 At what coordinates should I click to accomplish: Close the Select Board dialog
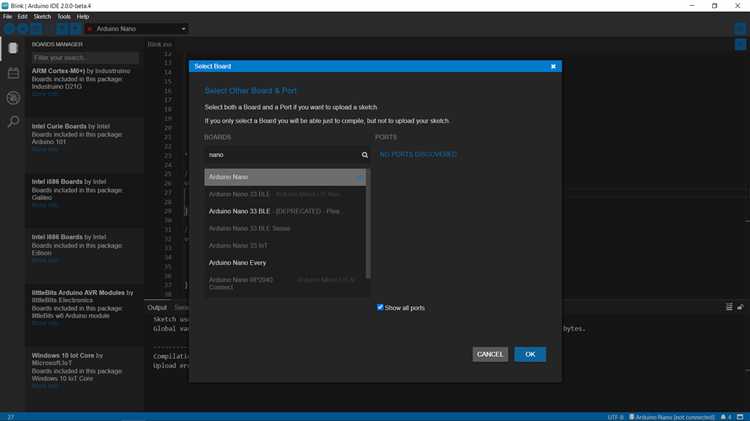coord(553,66)
